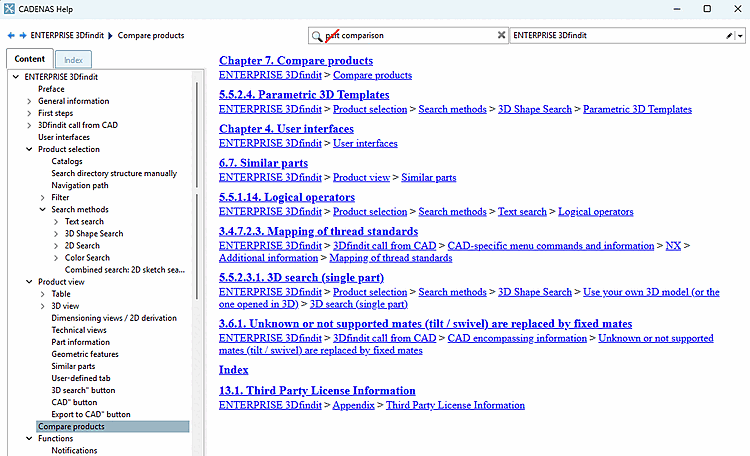The image size is (750, 456).
Task: Collapse the ENTERPRISE 3Dfindit tree root
Action: pyautogui.click(x=16, y=77)
